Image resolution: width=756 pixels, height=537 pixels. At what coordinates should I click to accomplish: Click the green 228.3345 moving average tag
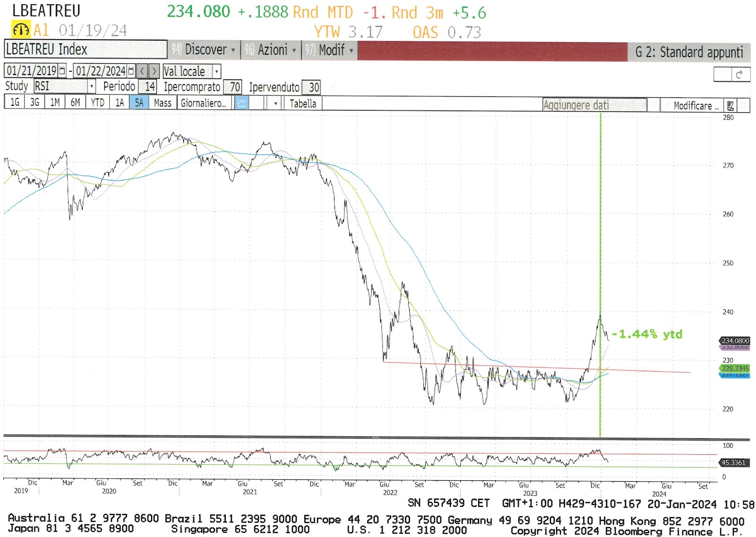pos(735,368)
